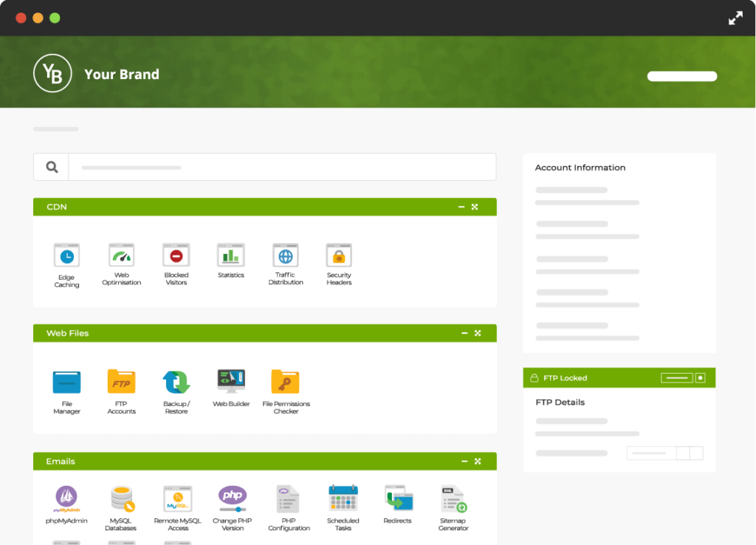756x545 pixels.
Task: Expand Emails panel to fullscreen
Action: pyautogui.click(x=478, y=462)
